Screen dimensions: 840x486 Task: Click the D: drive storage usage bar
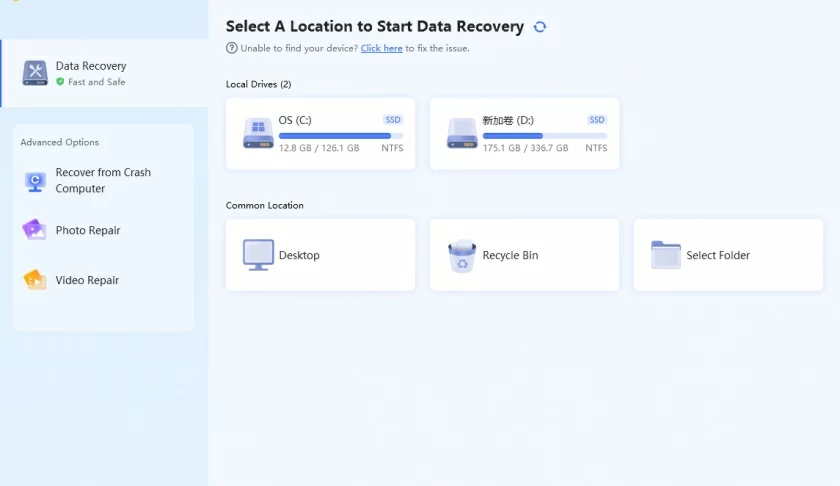point(544,135)
